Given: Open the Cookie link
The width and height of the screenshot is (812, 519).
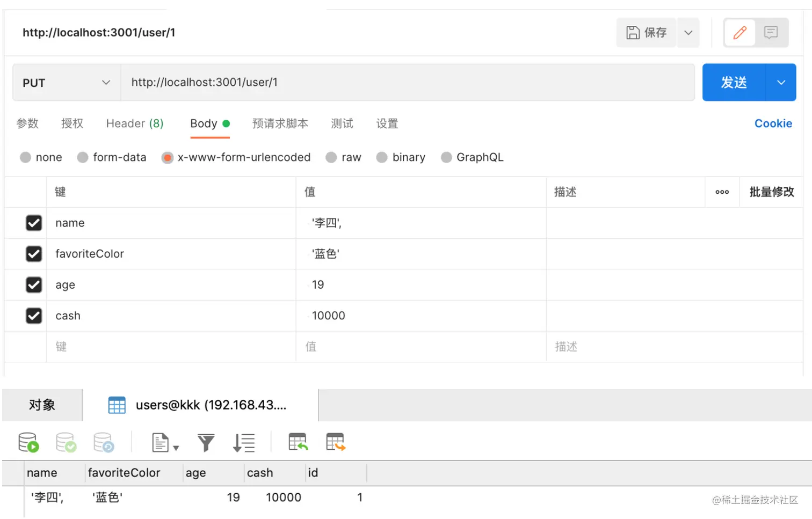Looking at the screenshot, I should pyautogui.click(x=773, y=123).
